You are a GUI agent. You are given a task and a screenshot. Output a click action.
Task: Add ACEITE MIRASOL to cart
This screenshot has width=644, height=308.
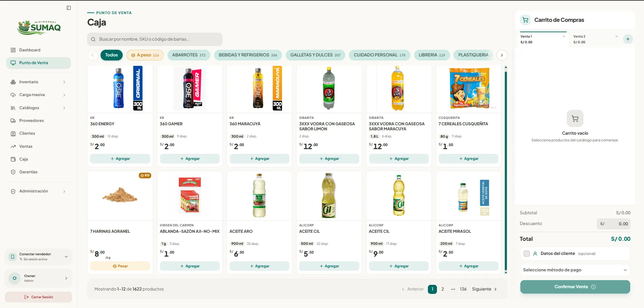pyautogui.click(x=468, y=266)
